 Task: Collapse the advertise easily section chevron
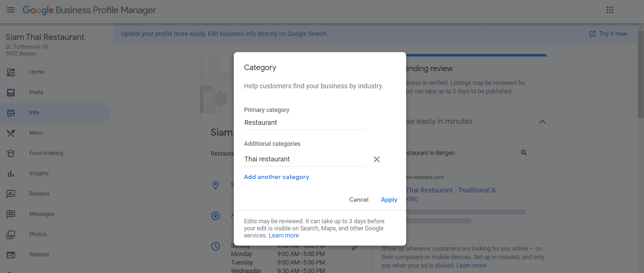point(542,122)
